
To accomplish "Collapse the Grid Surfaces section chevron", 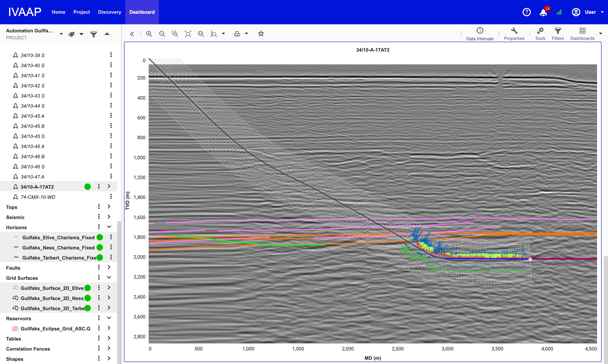I will 109,277.
